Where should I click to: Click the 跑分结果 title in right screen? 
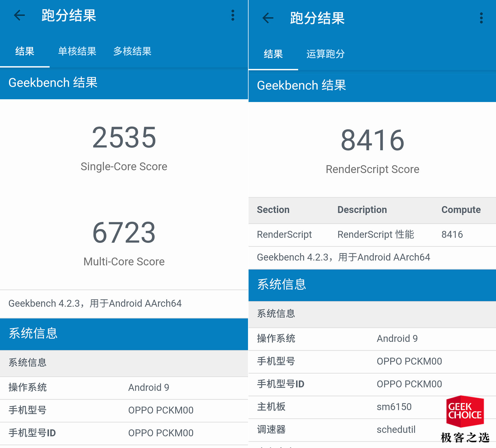(317, 18)
